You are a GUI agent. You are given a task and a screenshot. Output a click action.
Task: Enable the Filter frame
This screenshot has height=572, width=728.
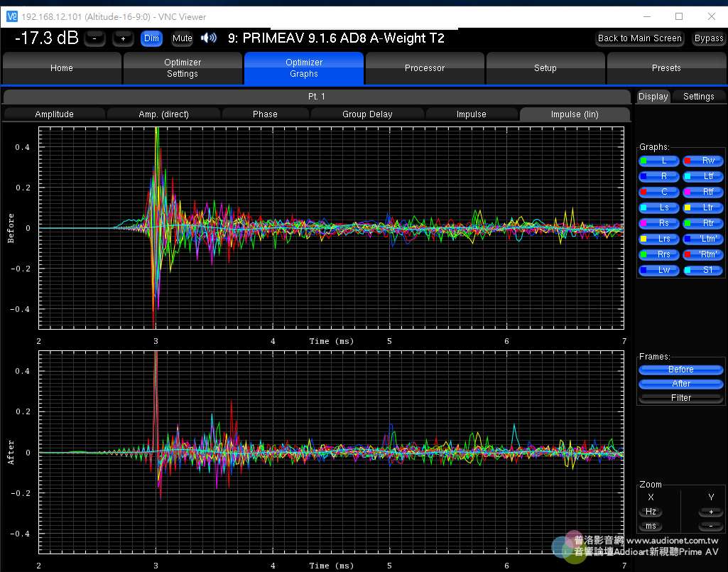pyautogui.click(x=680, y=398)
